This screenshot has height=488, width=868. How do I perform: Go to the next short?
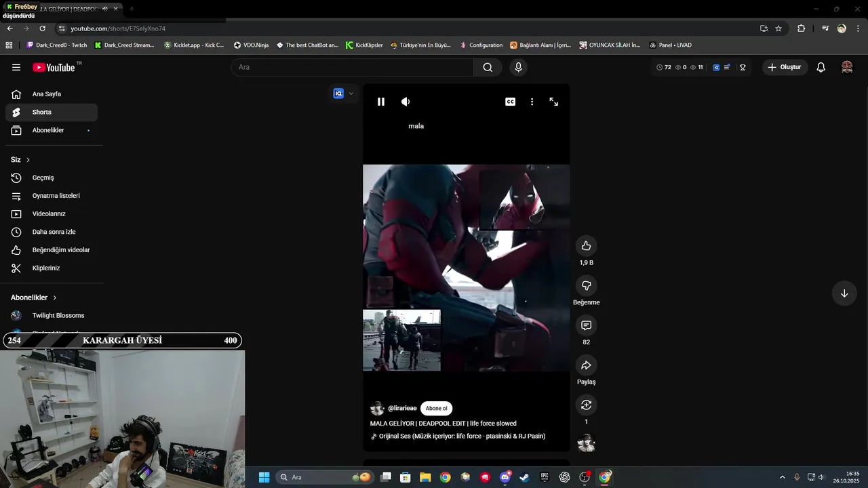coord(844,293)
